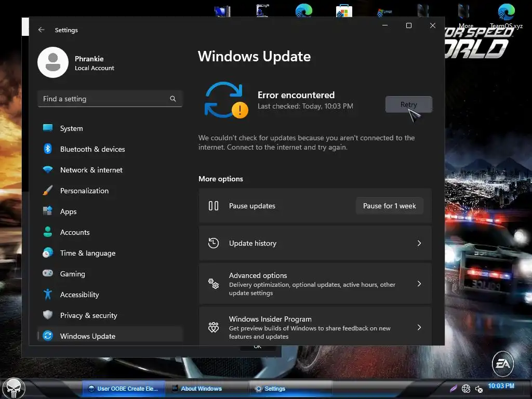Click Pause for 1 week
The height and width of the screenshot is (399, 532).
coord(389,206)
